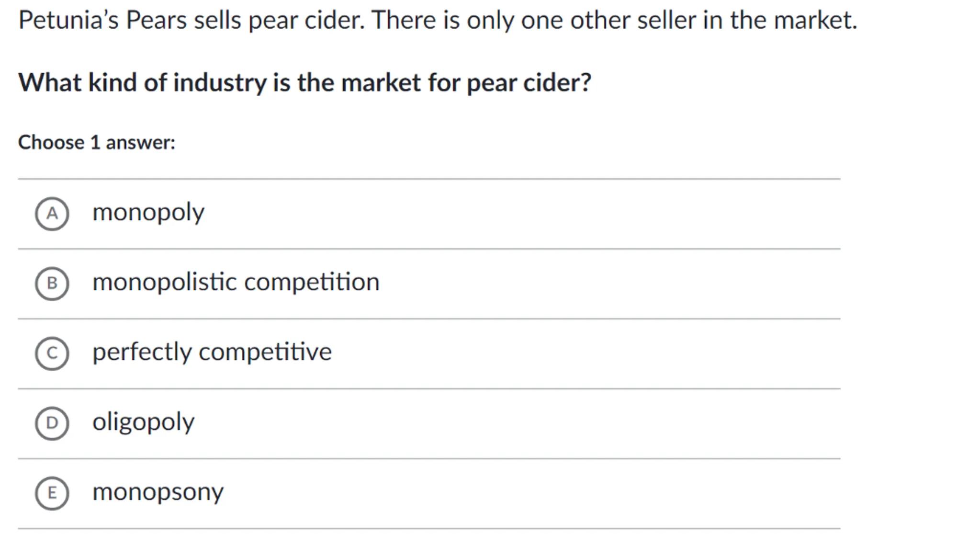The width and height of the screenshot is (980, 558).
Task: Pick the option E radio circle
Action: pos(52,493)
